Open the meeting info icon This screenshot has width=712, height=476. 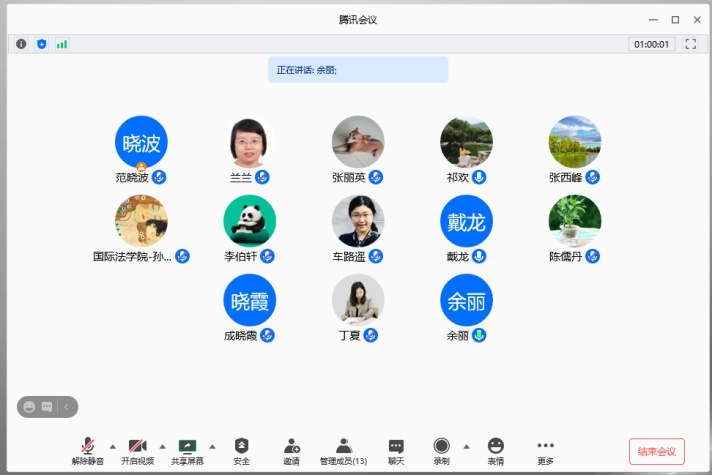(21, 44)
